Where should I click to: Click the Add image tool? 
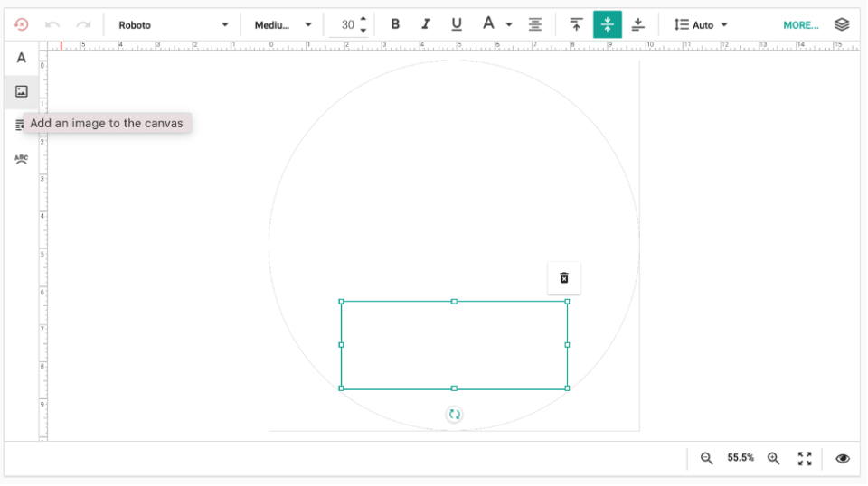[21, 91]
